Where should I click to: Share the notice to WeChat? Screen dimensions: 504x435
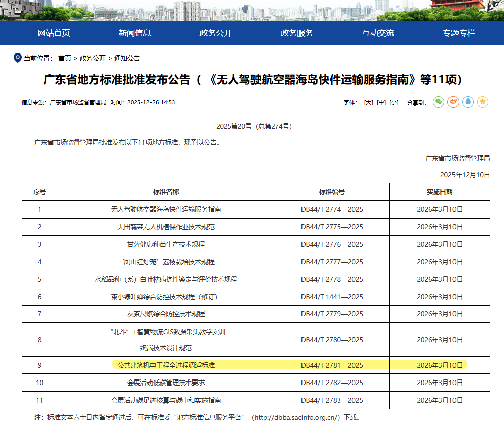pyautogui.click(x=439, y=102)
